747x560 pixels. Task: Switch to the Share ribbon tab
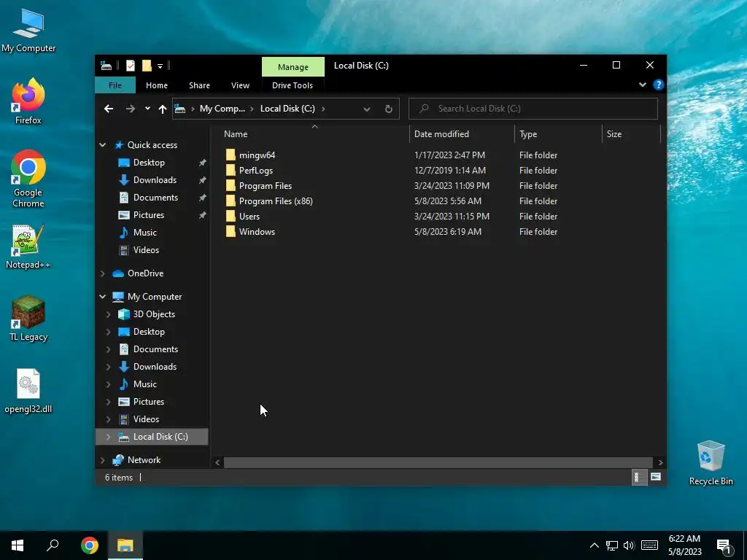tap(199, 85)
